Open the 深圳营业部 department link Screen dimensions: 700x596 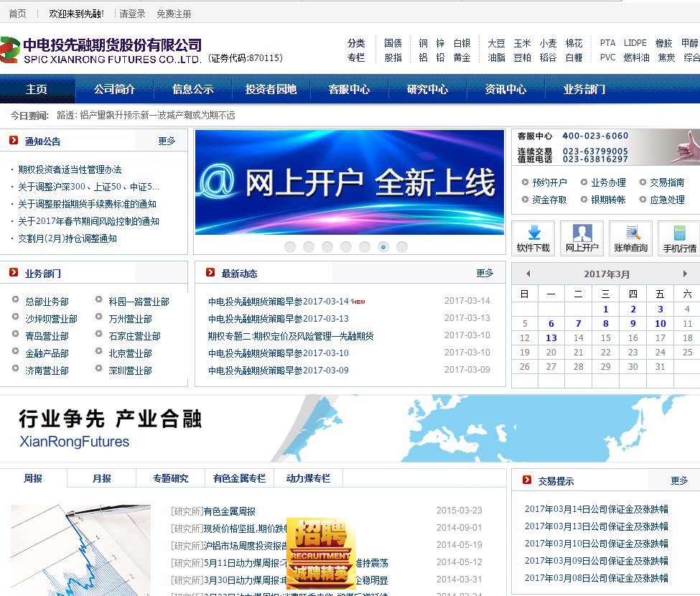coord(131,371)
